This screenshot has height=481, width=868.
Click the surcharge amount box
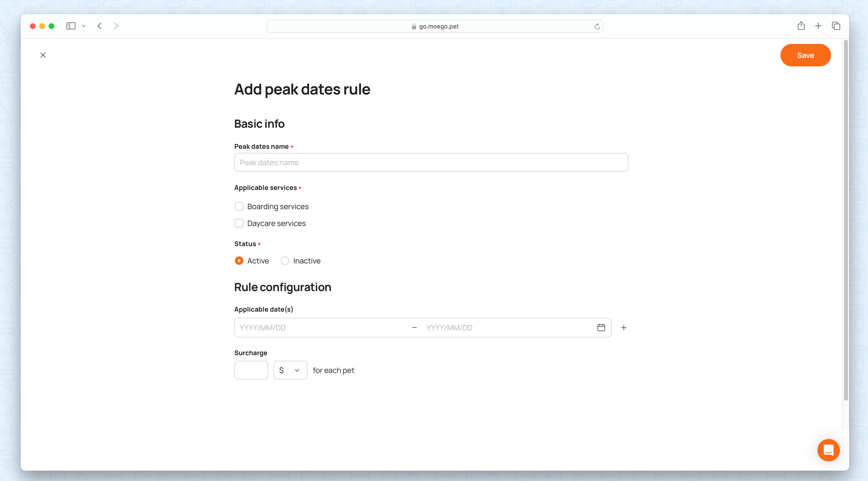(x=251, y=370)
